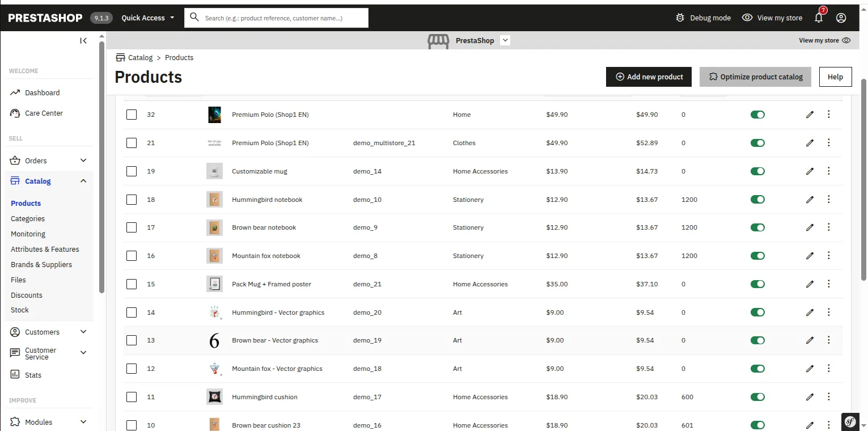This screenshot has width=868, height=431.
Task: Open more actions for Brown bear - Vector graphics
Action: pyautogui.click(x=829, y=340)
